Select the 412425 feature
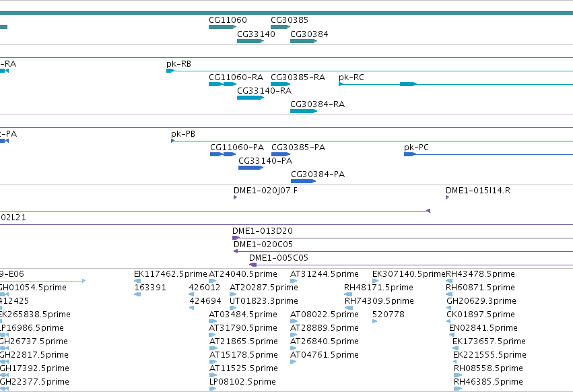The image size is (573, 392). [x=1, y=308]
